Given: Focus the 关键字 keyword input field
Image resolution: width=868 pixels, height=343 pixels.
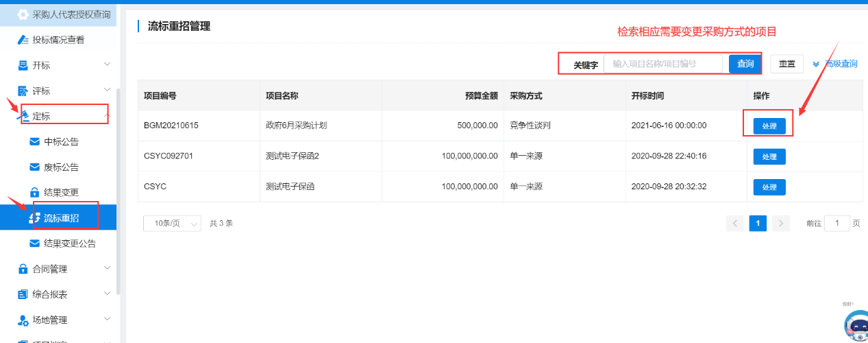Looking at the screenshot, I should click(662, 64).
